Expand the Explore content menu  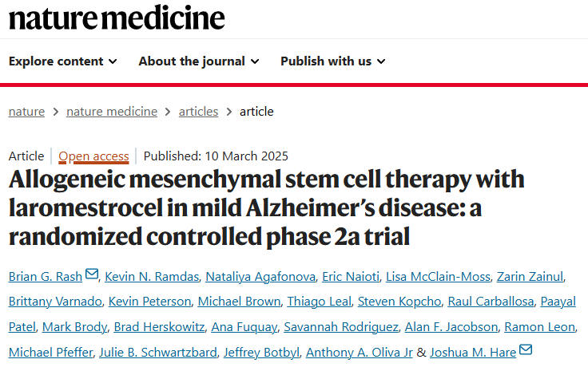[x=62, y=61]
